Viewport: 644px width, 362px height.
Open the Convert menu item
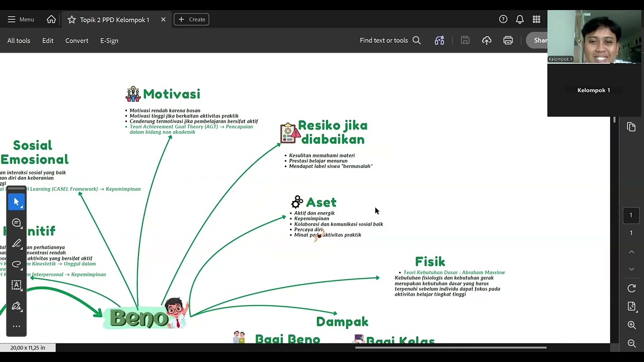[76, 41]
